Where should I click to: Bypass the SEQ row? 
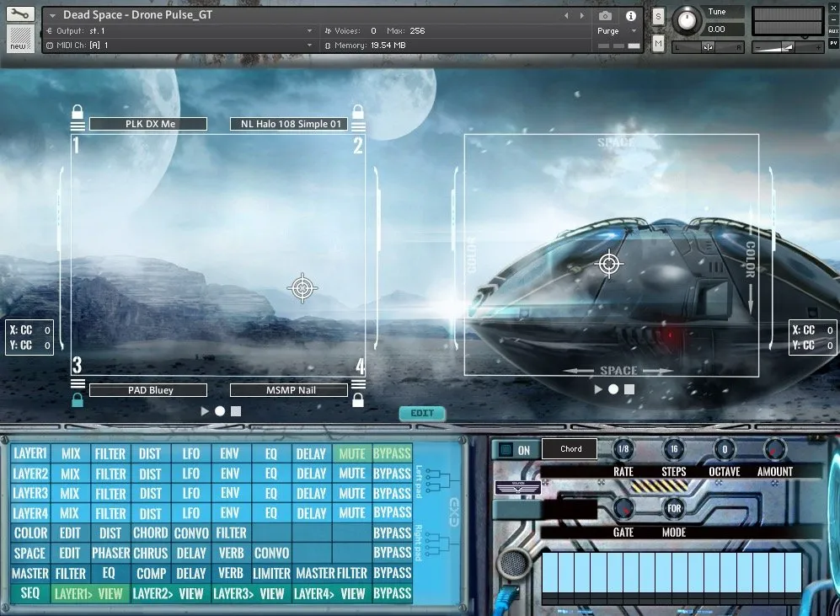(x=392, y=593)
